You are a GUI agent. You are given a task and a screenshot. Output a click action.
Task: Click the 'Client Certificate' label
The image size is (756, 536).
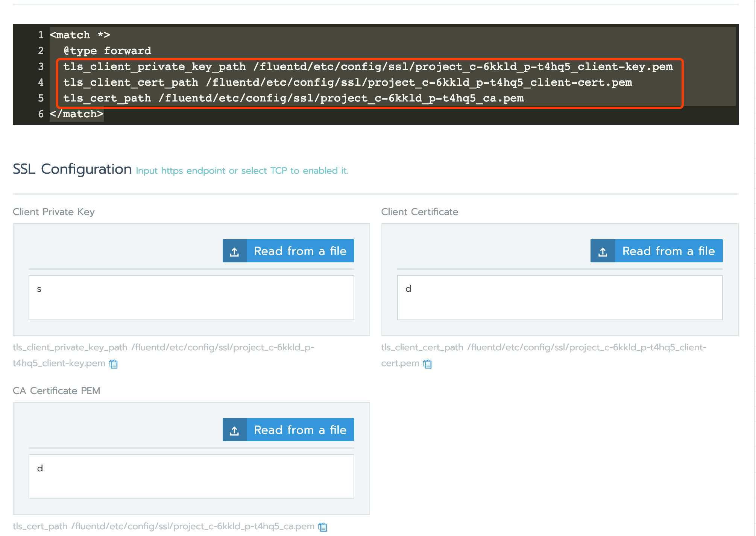tap(420, 212)
